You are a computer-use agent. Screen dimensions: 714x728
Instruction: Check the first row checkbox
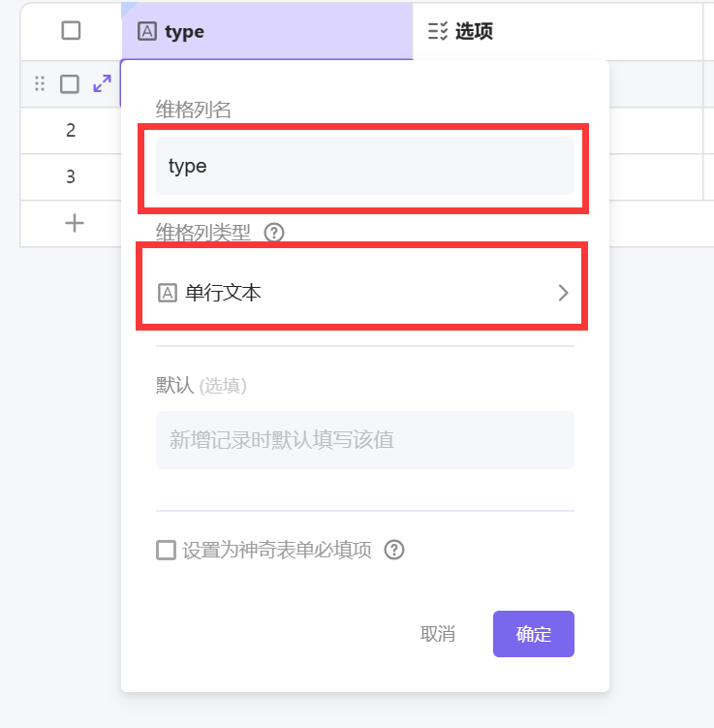tap(70, 84)
